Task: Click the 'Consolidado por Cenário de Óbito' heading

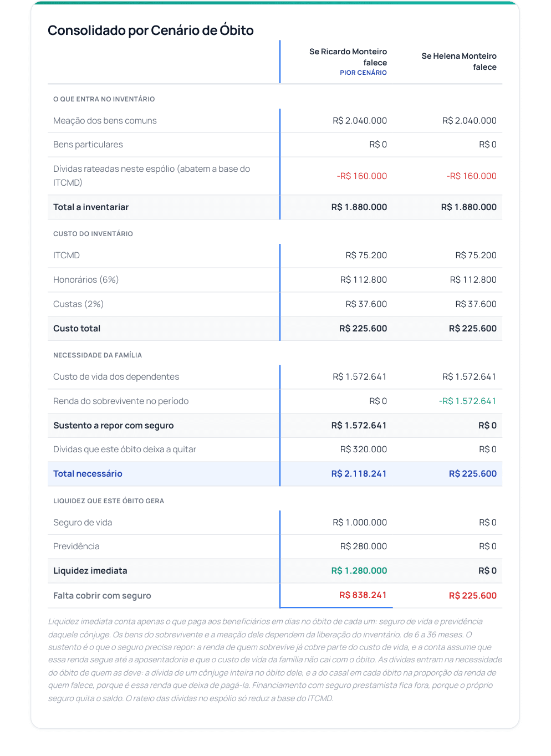Action: [x=151, y=30]
